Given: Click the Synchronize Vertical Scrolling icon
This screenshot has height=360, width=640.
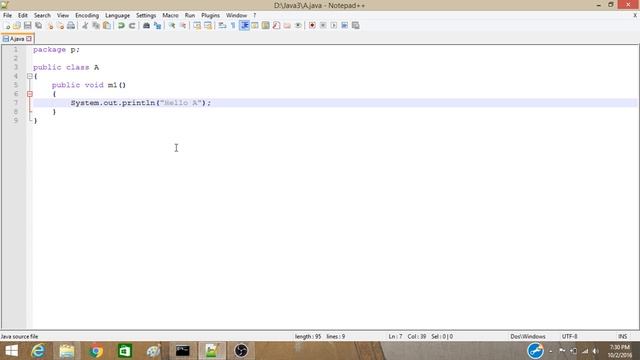Looking at the screenshot, I should coord(197,26).
